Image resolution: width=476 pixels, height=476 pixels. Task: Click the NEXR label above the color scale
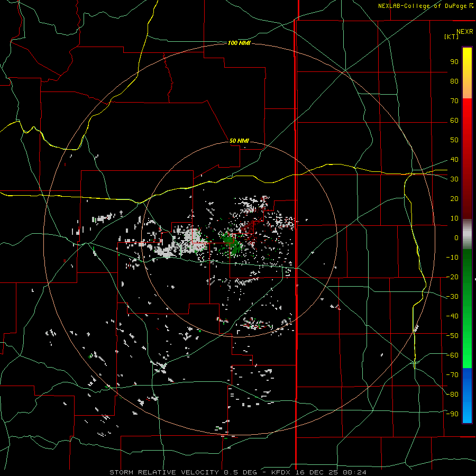coord(464,32)
